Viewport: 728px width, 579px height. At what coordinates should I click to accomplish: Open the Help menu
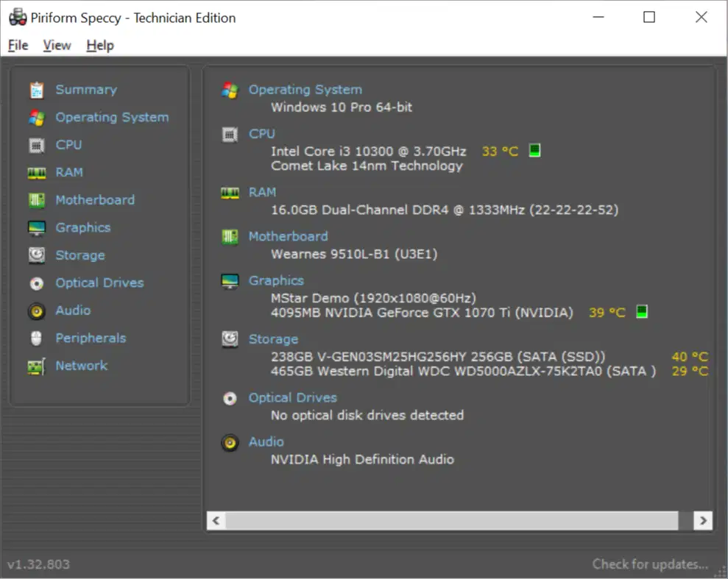99,45
